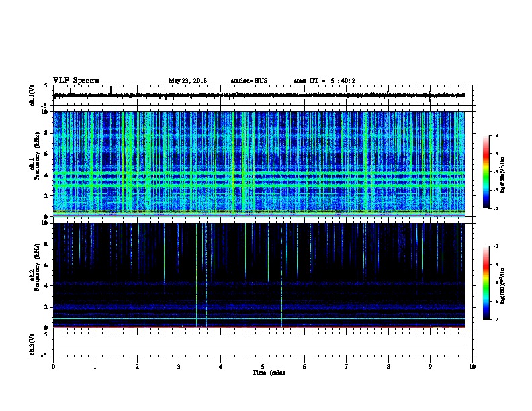The image size is (532, 411).
Task: Click time axis tick label "2"
Action: [137, 367]
